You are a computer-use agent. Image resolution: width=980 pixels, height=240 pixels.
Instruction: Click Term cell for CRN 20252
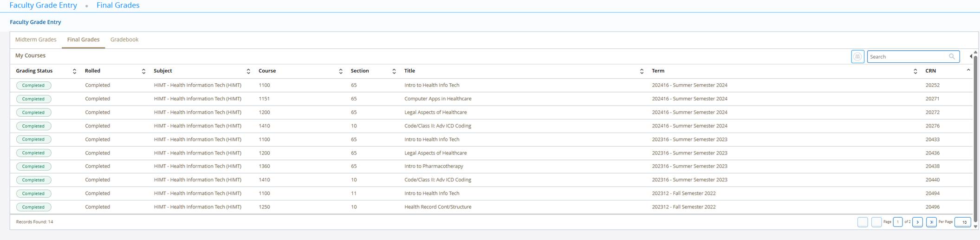689,85
